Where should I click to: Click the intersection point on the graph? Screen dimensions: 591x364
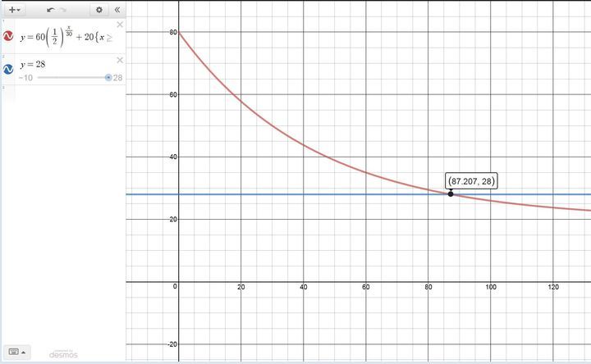(x=451, y=194)
